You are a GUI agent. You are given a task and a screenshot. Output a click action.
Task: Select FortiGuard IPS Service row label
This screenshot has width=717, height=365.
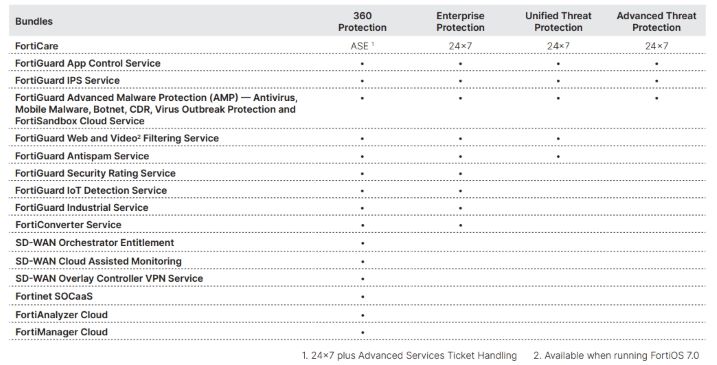click(67, 81)
